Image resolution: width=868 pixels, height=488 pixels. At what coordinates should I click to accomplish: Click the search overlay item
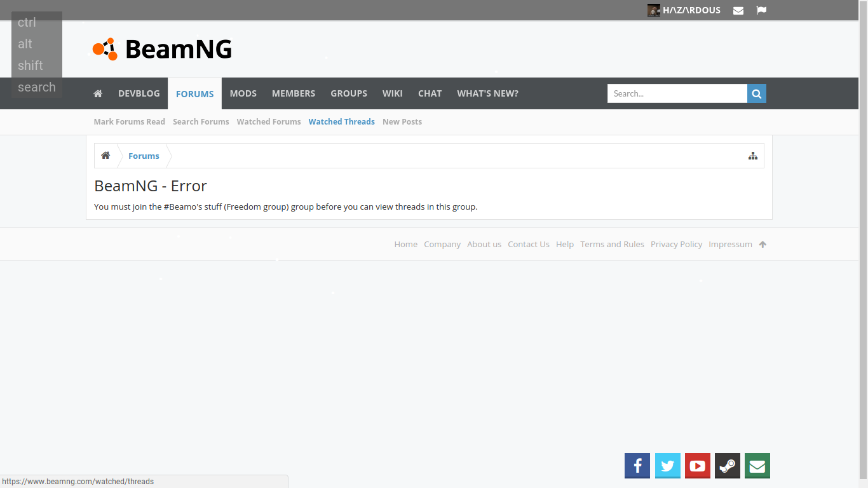pyautogui.click(x=37, y=87)
